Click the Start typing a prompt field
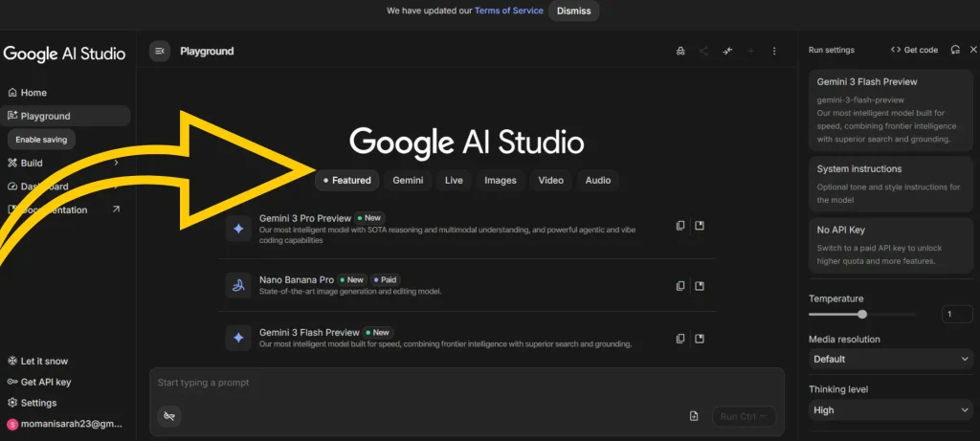This screenshot has height=441, width=980. tap(466, 383)
